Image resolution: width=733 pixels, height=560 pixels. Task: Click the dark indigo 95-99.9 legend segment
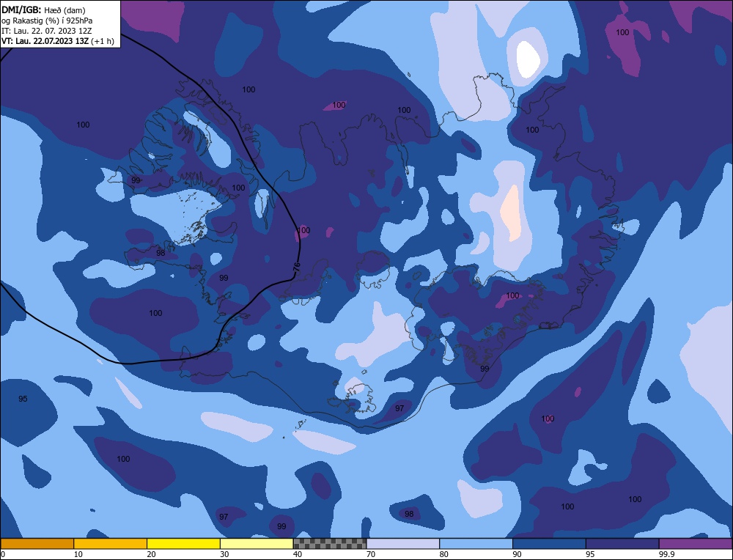coord(622,544)
